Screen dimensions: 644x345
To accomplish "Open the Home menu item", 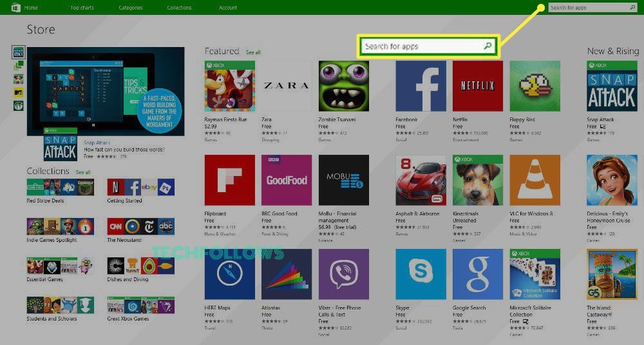I will [31, 7].
